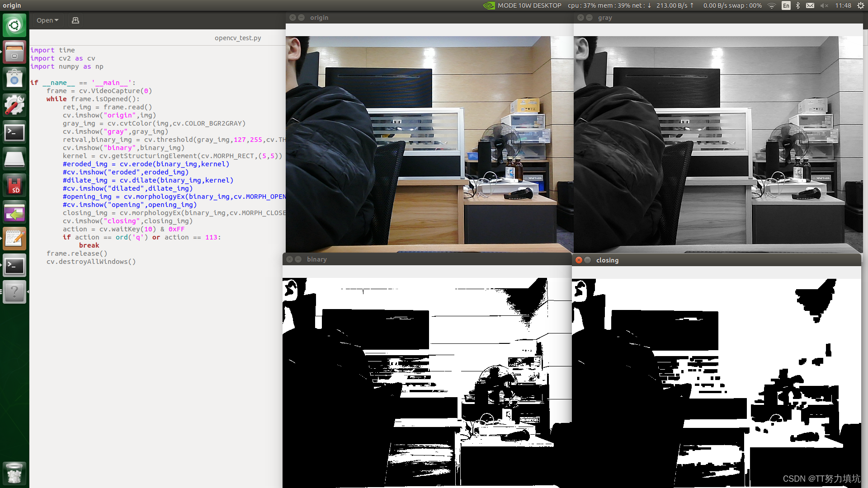
Task: Open the Help launcher entry
Action: pos(14,291)
